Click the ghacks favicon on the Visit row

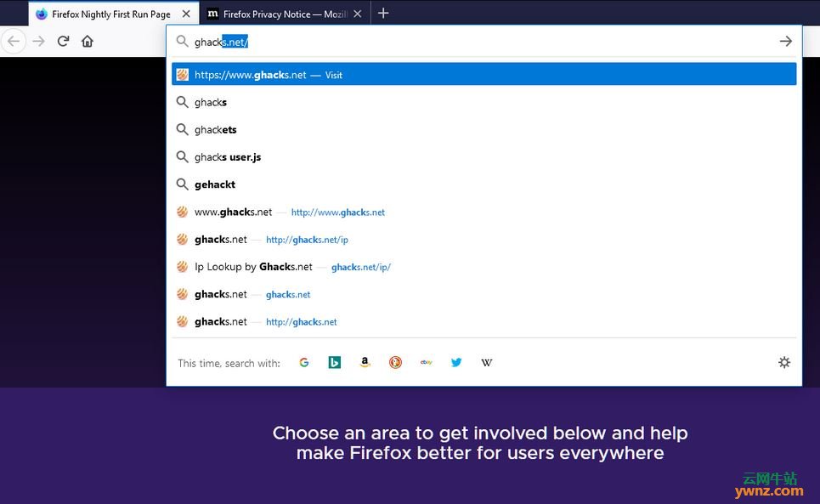click(x=182, y=75)
